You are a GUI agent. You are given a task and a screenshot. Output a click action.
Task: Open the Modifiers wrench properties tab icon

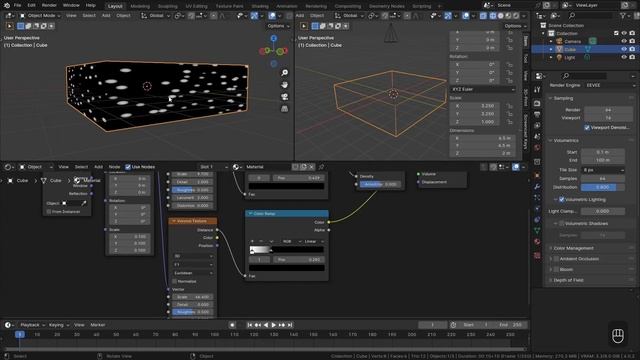click(537, 187)
